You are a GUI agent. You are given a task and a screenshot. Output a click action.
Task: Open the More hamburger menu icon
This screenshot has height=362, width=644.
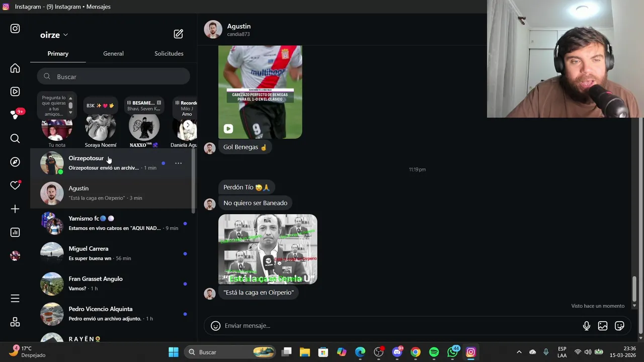click(x=15, y=299)
